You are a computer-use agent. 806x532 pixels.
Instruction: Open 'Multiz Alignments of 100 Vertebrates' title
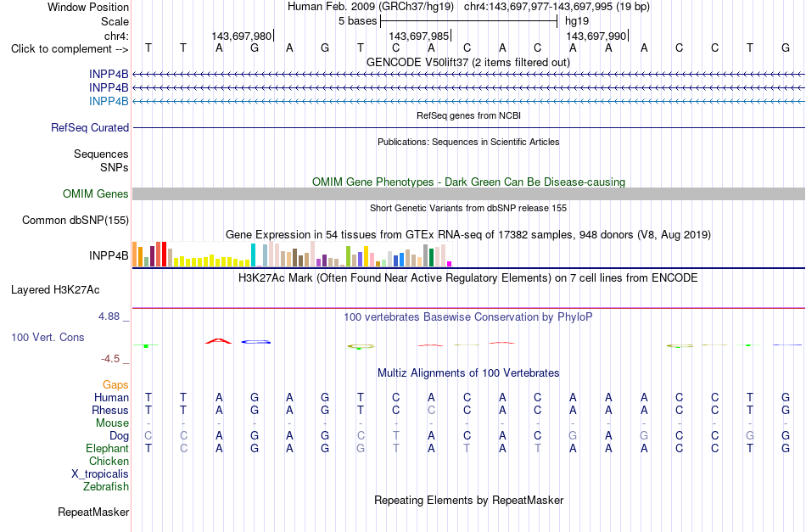point(468,372)
